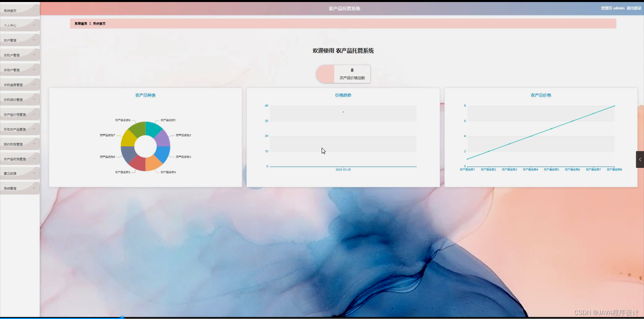The height and width of the screenshot is (319, 644).
Task: Expand the 可收农产品管理 chevron arrow
Action: tap(34, 129)
